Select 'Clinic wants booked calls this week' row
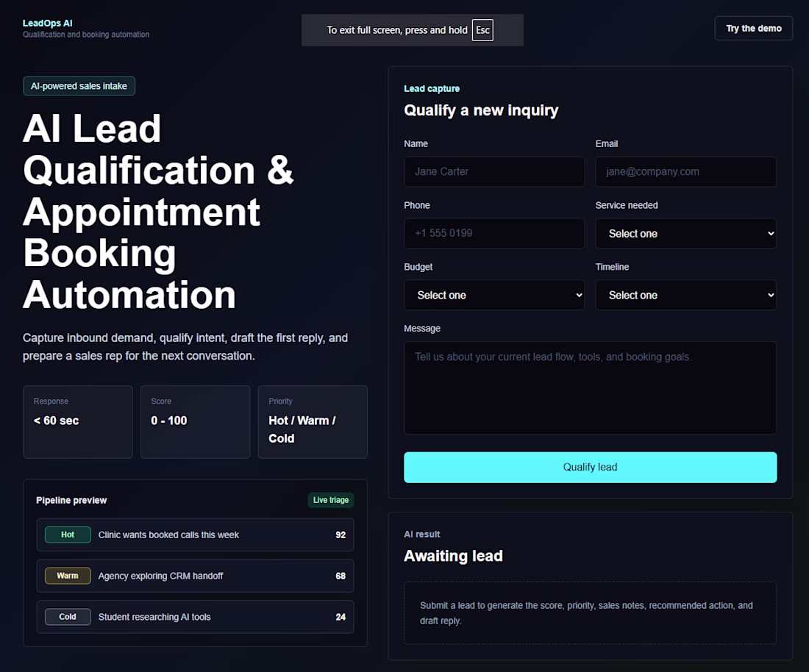The image size is (809, 672). pos(195,535)
